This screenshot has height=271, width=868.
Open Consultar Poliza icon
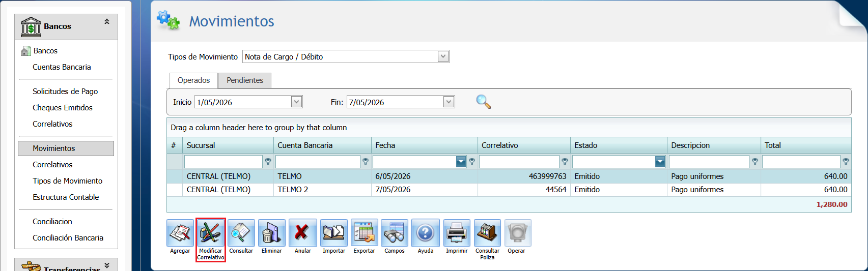[x=487, y=233]
